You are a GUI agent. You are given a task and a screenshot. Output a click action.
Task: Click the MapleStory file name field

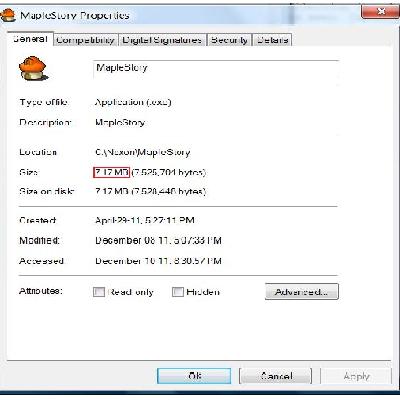(x=216, y=69)
